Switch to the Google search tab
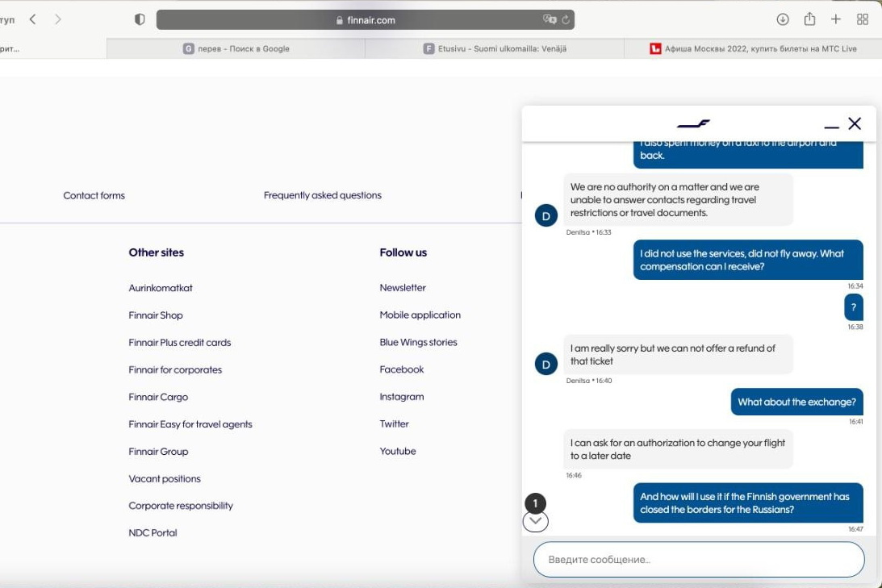 click(236, 49)
